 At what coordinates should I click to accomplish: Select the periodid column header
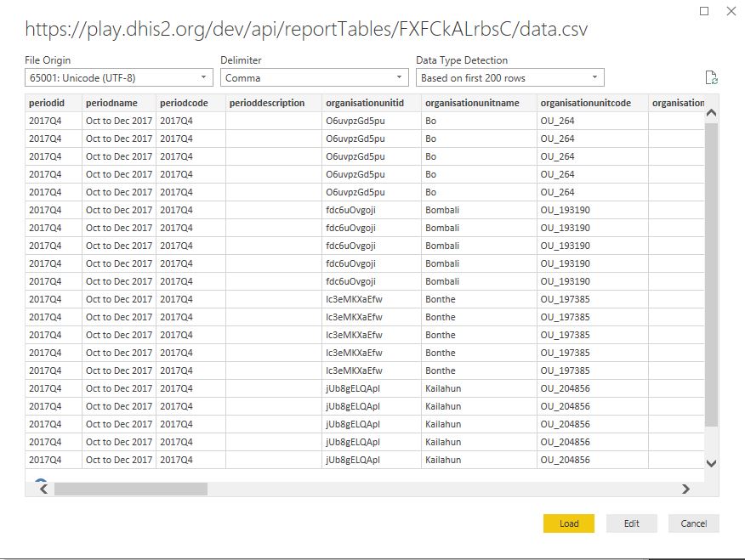(53, 103)
